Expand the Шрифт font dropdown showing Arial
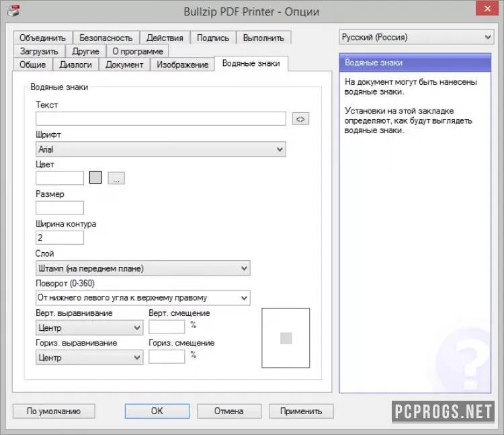Viewport: 504px width, 435px height. click(161, 149)
